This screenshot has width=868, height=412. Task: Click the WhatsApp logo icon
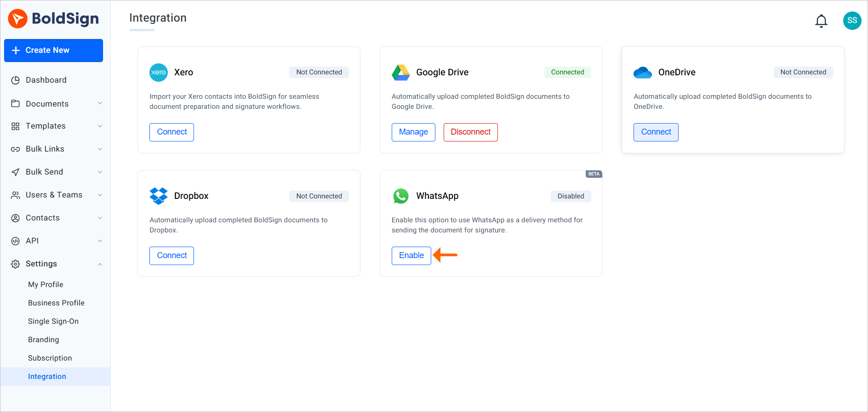pyautogui.click(x=400, y=196)
